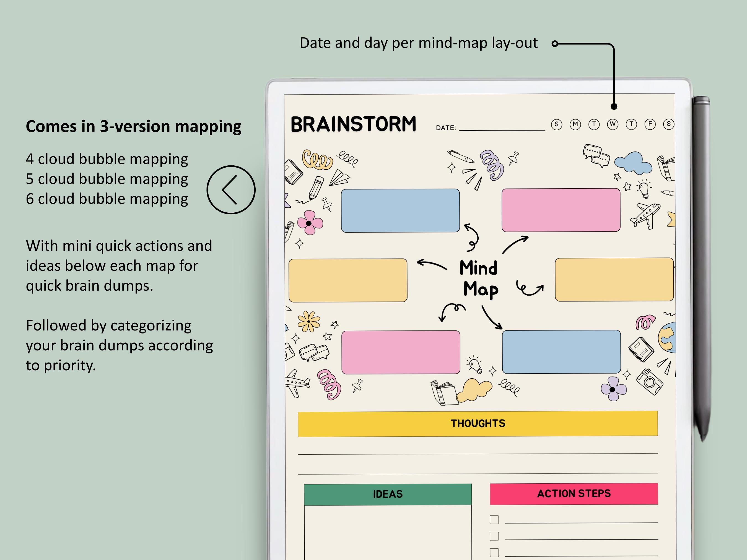Click "6 cloud bubble mapping" text
Image resolution: width=747 pixels, height=560 pixels.
107,199
